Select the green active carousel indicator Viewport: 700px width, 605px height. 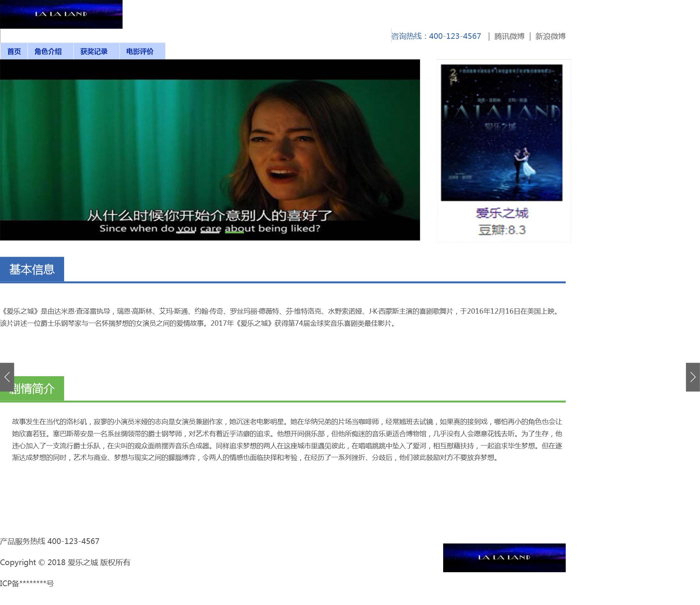(x=234, y=232)
